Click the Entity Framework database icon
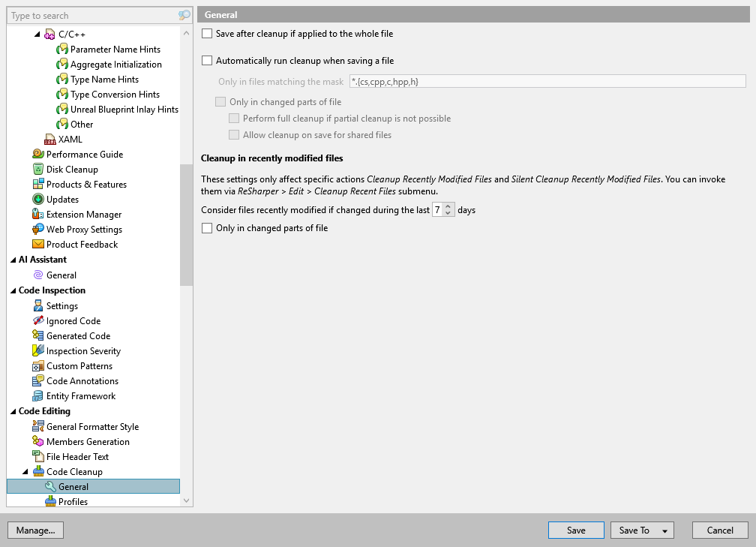The image size is (756, 547). pos(38,396)
